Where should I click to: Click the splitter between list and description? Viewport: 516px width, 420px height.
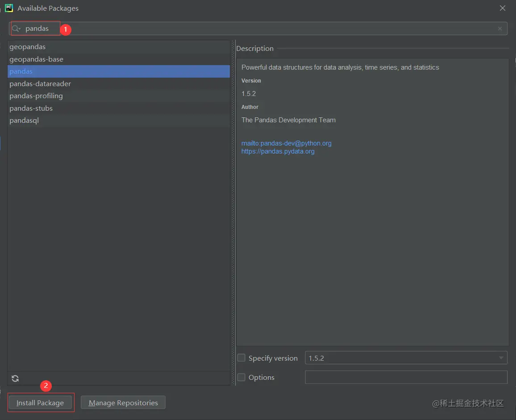coord(233,212)
